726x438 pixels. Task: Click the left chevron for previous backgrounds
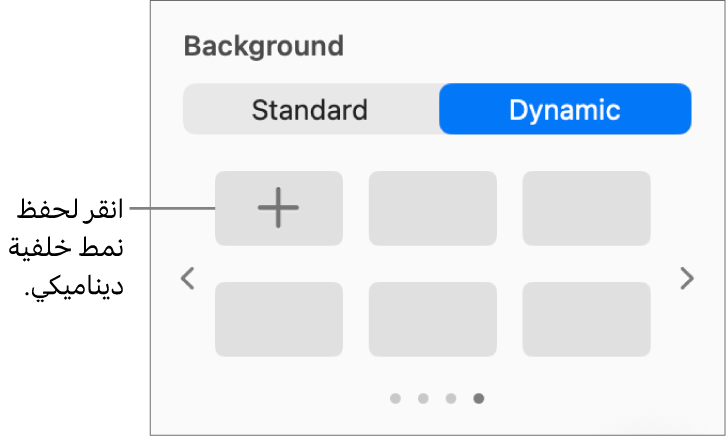187,279
